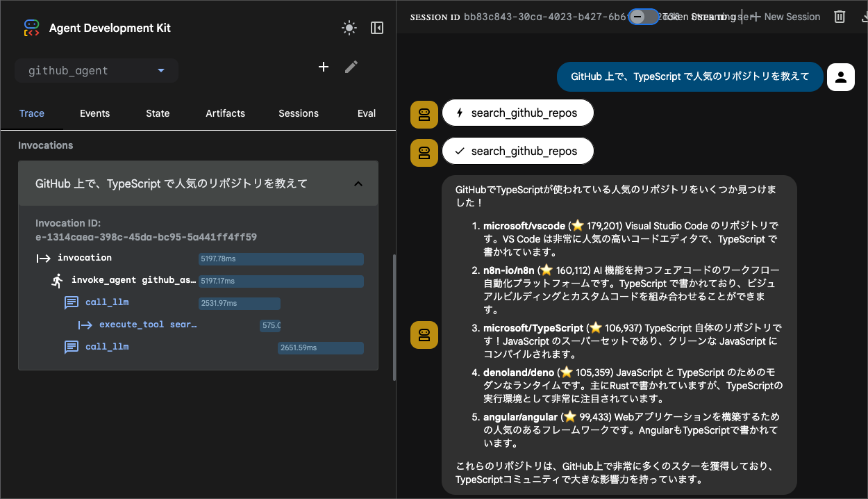Click the pencil edit icon
Image resolution: width=868 pixels, height=499 pixels.
click(351, 67)
